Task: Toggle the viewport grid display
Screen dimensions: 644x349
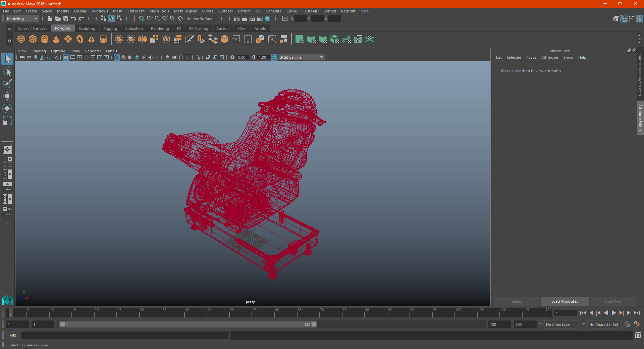Action: [x=66, y=57]
